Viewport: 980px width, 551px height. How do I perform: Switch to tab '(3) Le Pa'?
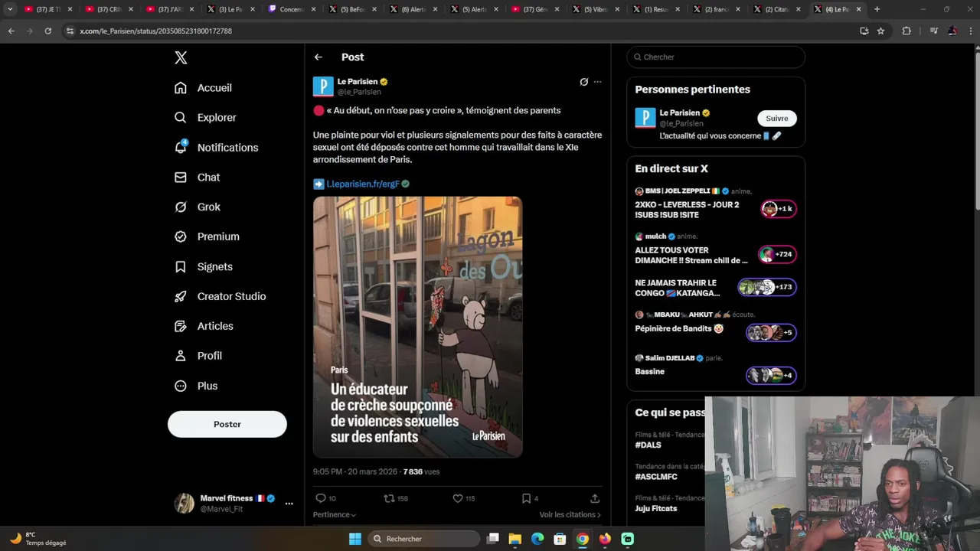(231, 9)
